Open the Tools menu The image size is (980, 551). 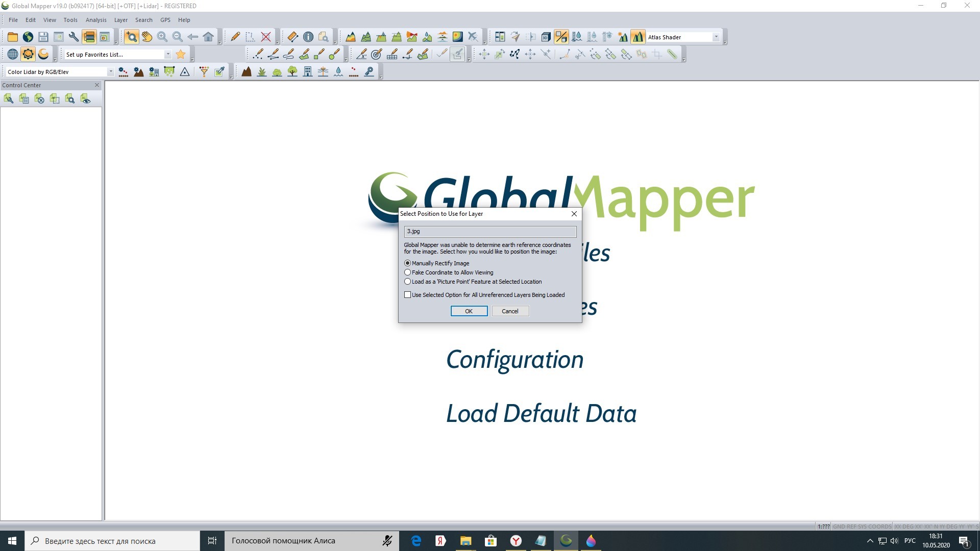pos(70,20)
